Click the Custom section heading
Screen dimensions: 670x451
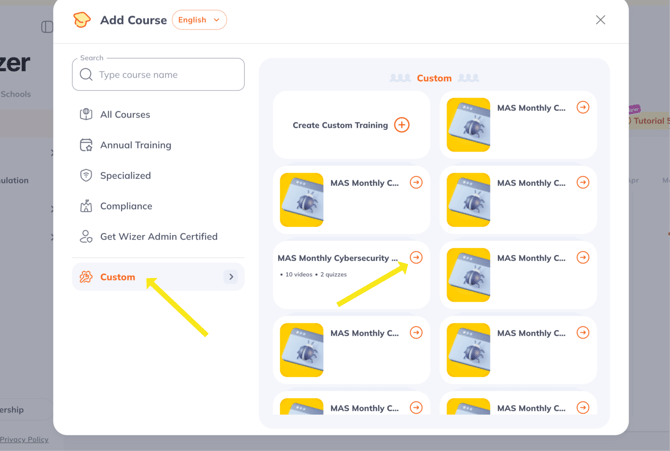434,78
